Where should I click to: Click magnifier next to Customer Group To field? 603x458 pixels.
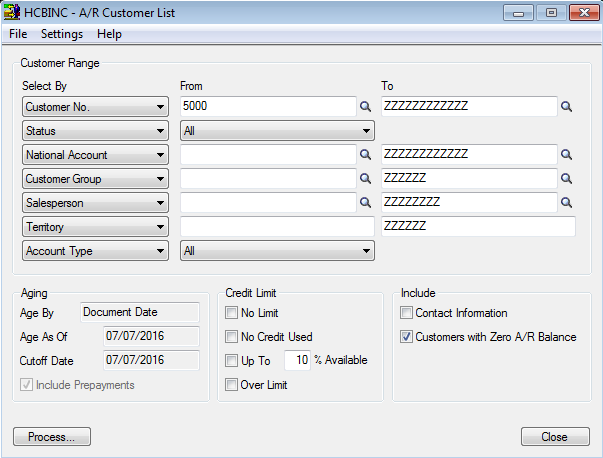[x=566, y=179]
